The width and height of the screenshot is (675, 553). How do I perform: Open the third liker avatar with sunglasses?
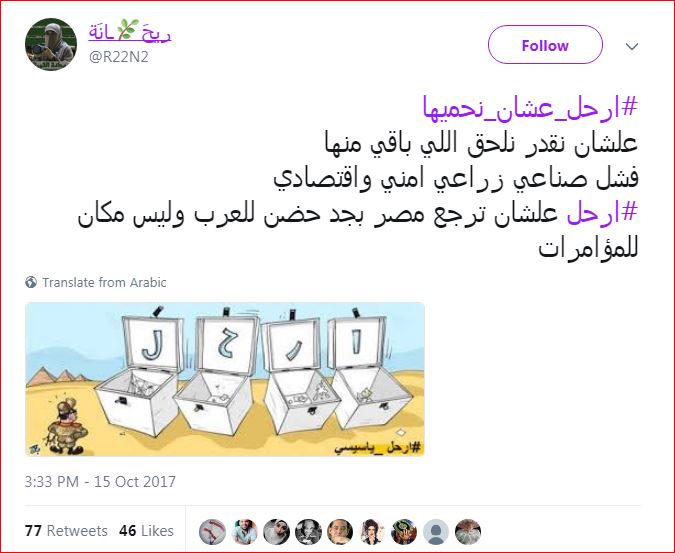[276, 531]
